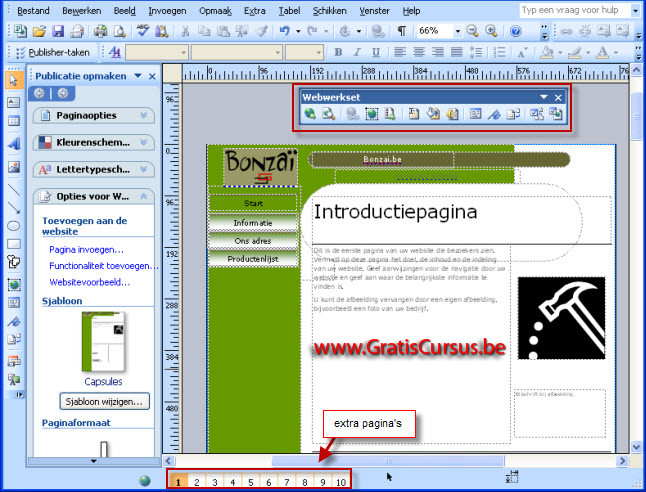Select the WordArt tool in left toolbar
This screenshot has width=646, height=492.
tap(14, 144)
